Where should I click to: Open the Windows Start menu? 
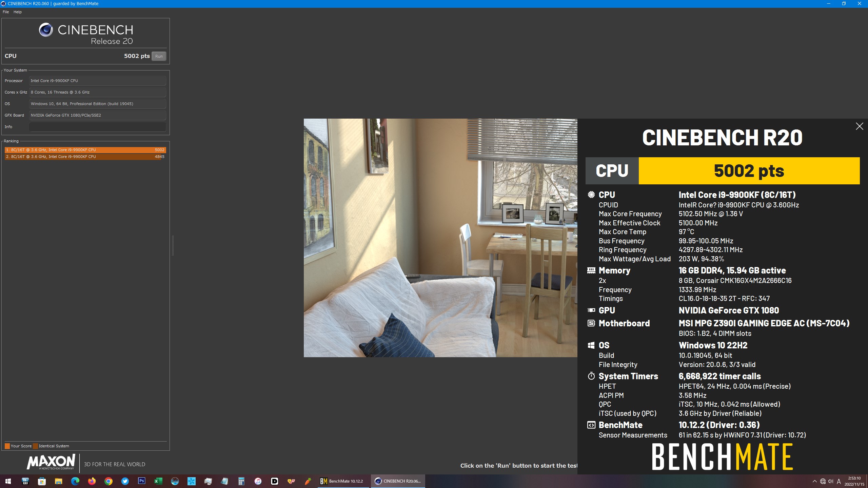coord(8,481)
